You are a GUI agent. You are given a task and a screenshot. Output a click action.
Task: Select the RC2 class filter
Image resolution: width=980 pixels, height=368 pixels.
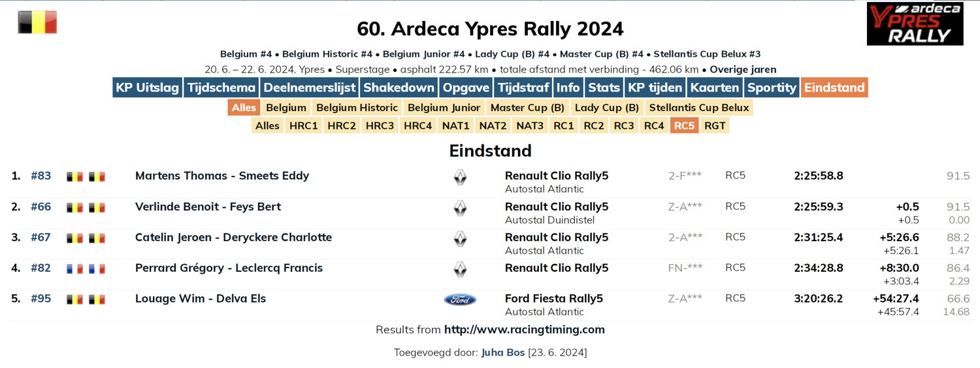pyautogui.click(x=594, y=125)
